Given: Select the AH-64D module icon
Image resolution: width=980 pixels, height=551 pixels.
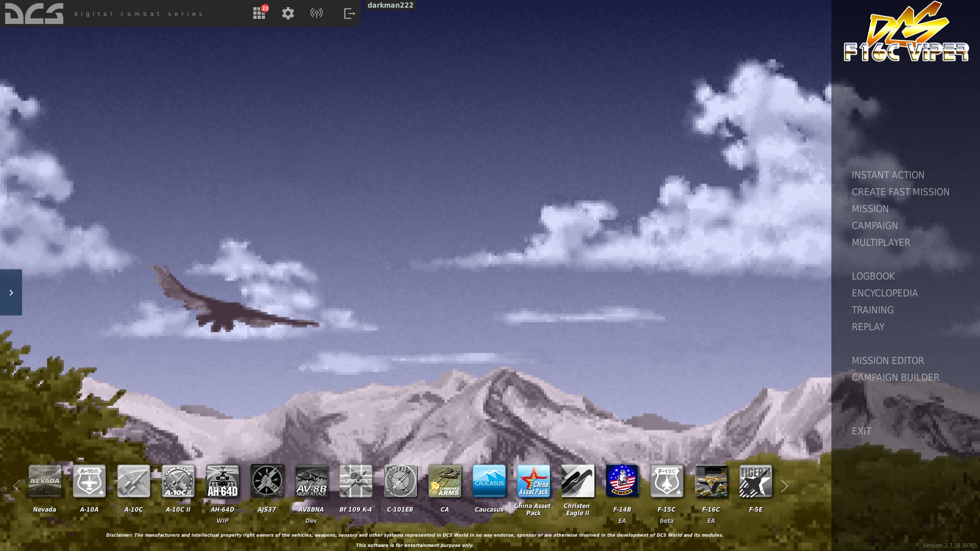Looking at the screenshot, I should [223, 481].
